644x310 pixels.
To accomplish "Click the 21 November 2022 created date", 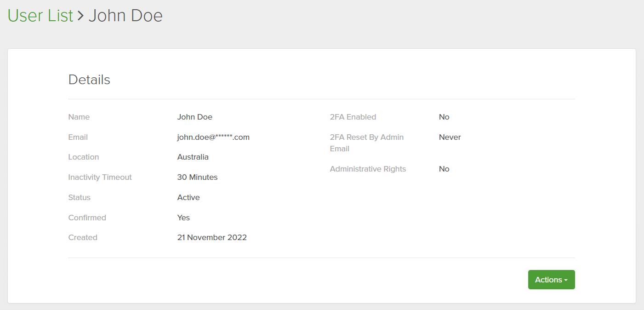I will pos(212,237).
